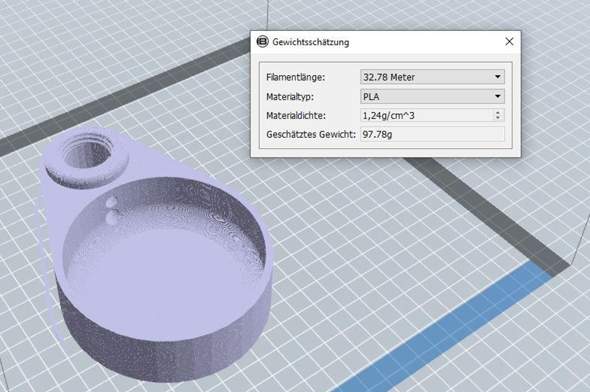Close the Gewichtsschätzung dialog

(509, 41)
